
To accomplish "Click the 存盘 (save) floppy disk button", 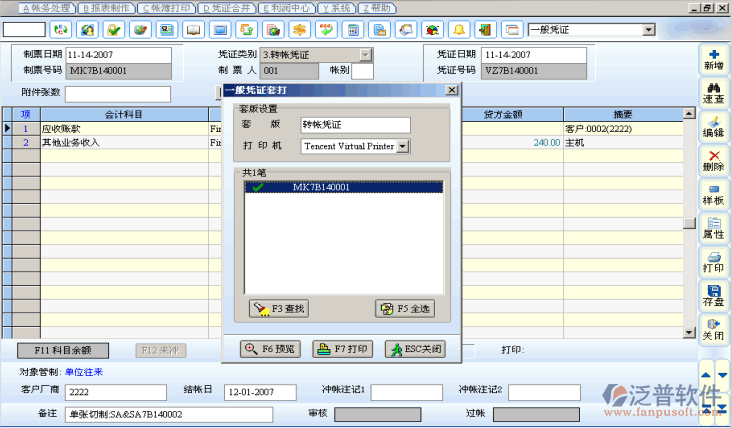I will [x=713, y=296].
